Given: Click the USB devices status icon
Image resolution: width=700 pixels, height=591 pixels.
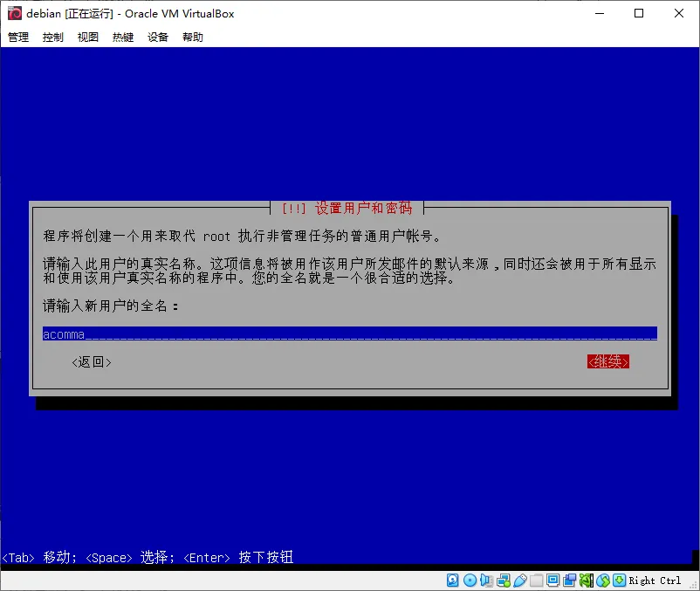Looking at the screenshot, I should click(519, 580).
